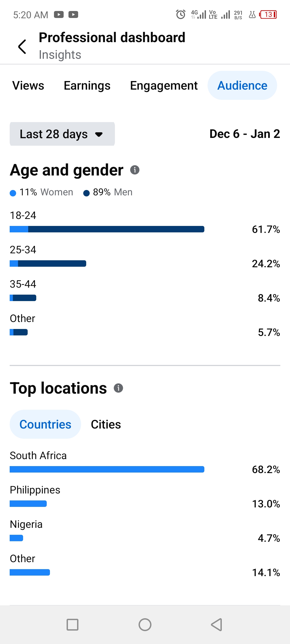This screenshot has height=644, width=290.
Task: Switch to the Views tab
Action: coord(28,86)
